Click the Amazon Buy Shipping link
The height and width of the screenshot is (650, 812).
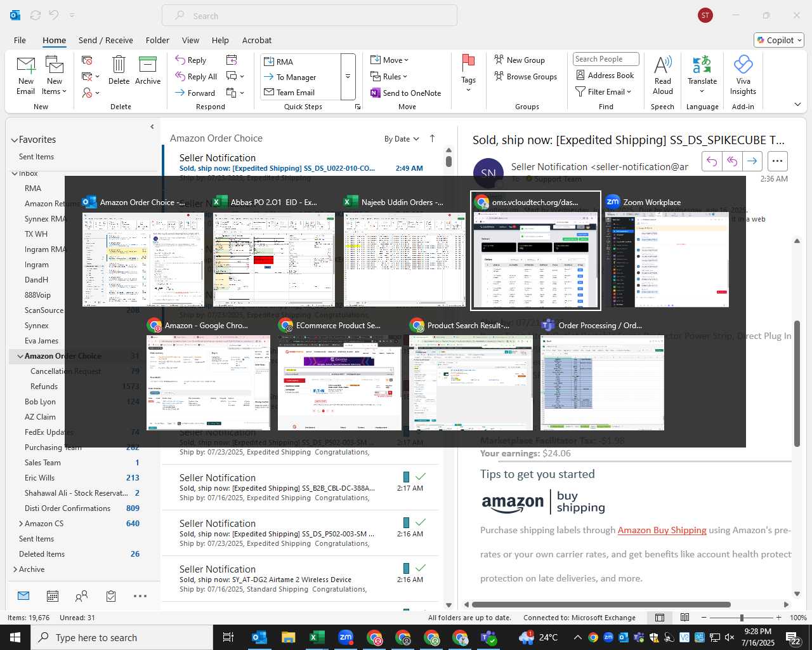point(662,530)
